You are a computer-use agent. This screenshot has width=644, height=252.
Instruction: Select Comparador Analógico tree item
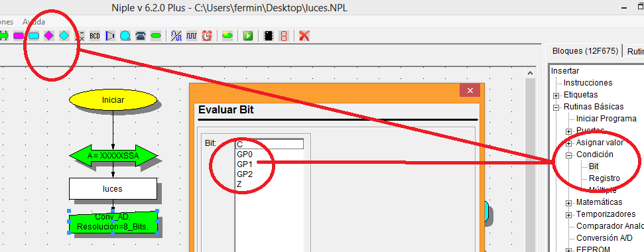610,225
